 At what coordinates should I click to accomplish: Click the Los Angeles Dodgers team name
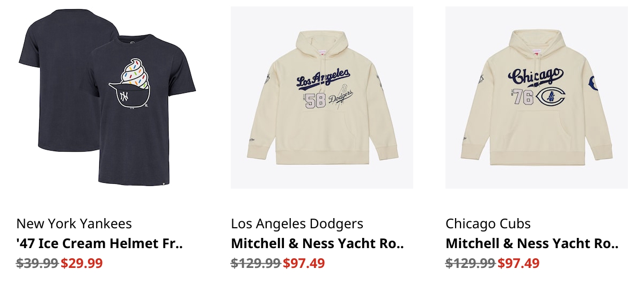click(x=297, y=223)
